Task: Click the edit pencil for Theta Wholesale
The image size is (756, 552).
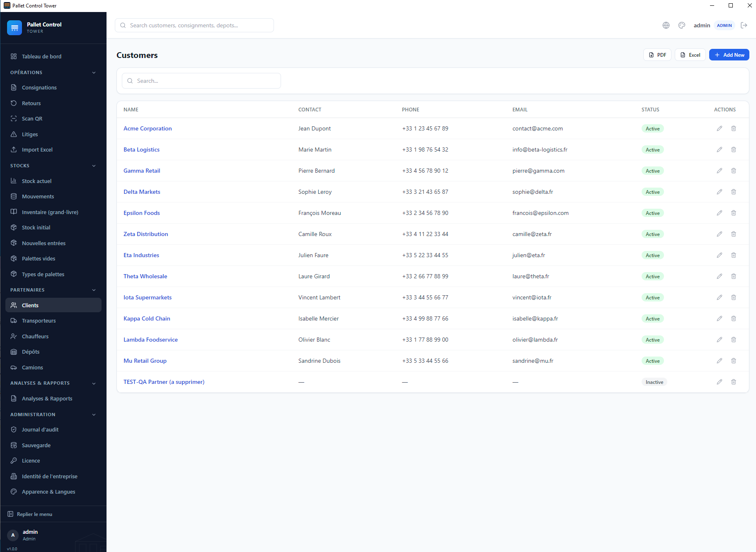Action: pyautogui.click(x=720, y=276)
